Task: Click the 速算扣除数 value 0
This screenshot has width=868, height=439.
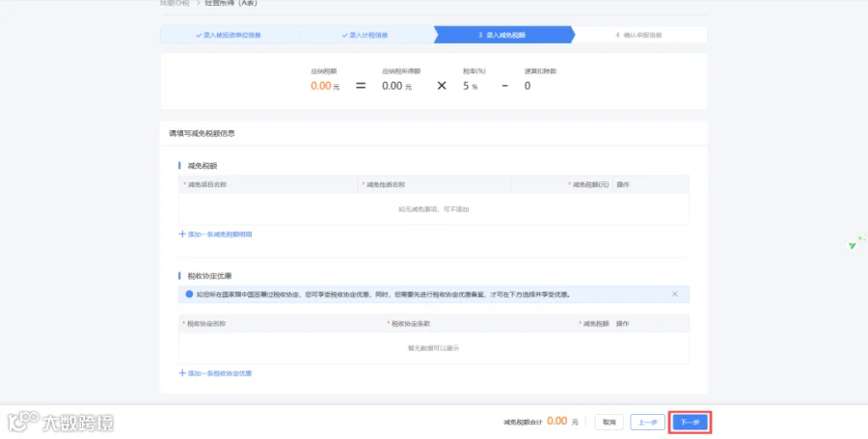Action: pyautogui.click(x=528, y=86)
